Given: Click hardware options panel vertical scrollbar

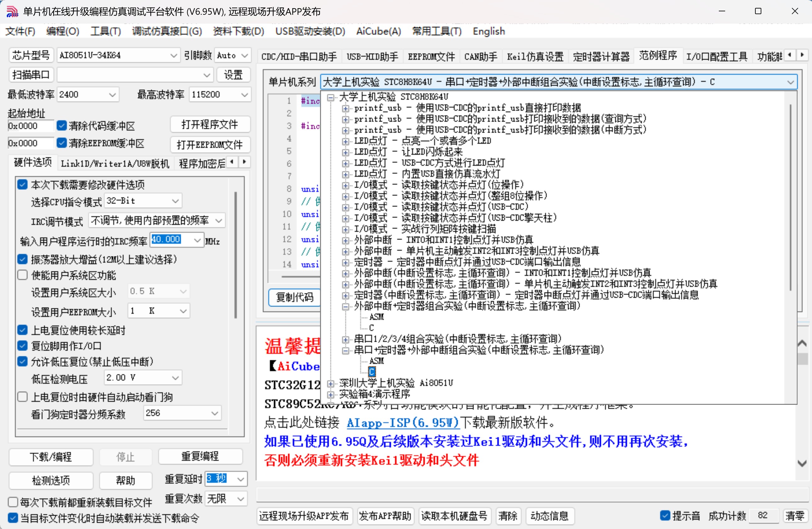Looking at the screenshot, I should pos(235,255).
